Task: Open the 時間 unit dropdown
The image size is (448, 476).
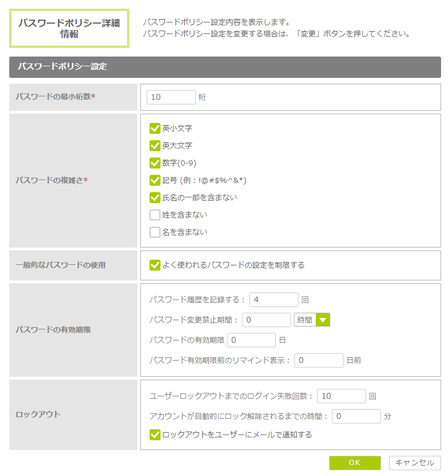Action: [305, 320]
